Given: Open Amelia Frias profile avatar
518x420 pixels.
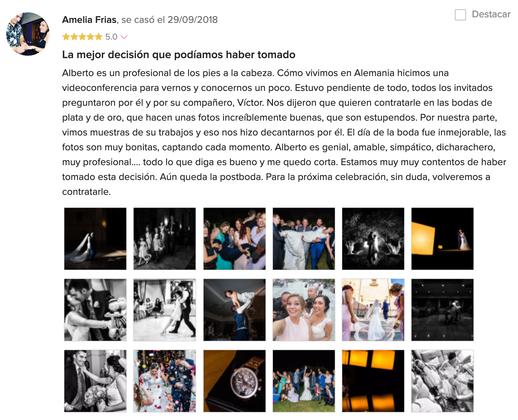Looking at the screenshot, I should click(x=28, y=34).
